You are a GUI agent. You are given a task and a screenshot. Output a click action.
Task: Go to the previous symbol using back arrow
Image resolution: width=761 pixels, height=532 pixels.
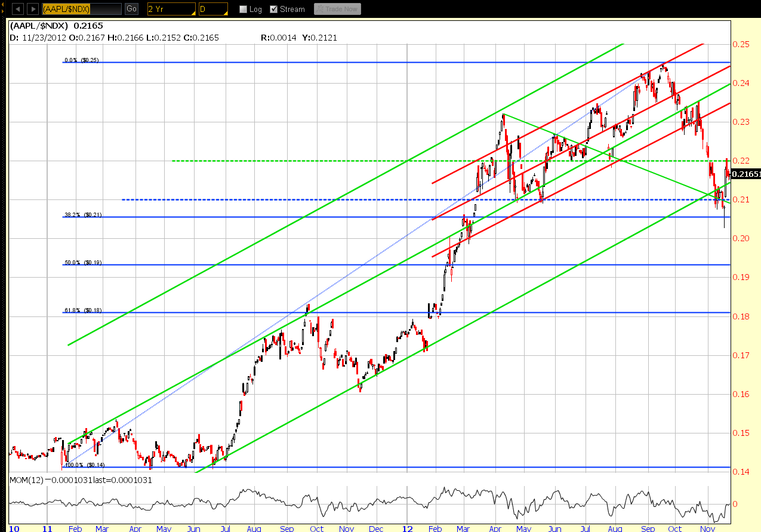click(x=19, y=9)
